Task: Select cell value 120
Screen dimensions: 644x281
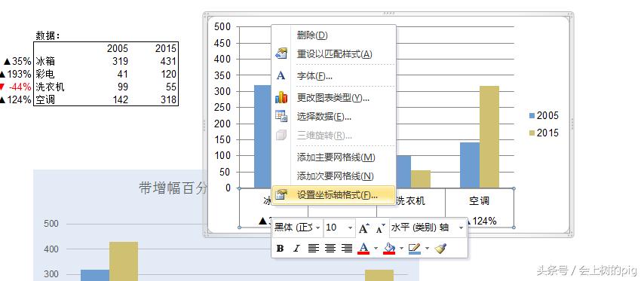Action: [x=168, y=75]
